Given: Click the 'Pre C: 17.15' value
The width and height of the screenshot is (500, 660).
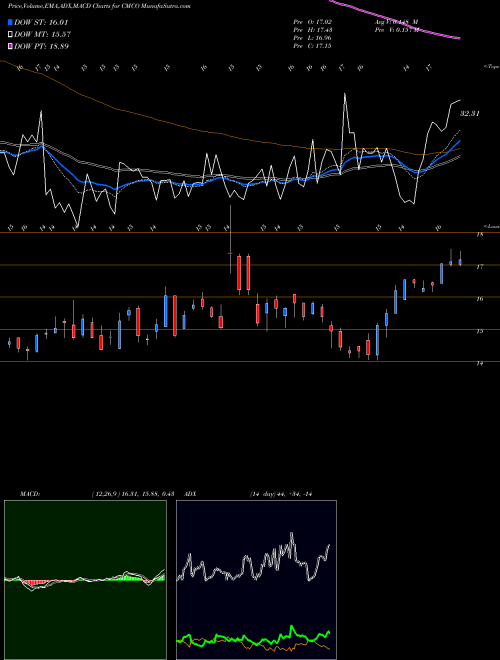Looking at the screenshot, I should click(312, 46).
